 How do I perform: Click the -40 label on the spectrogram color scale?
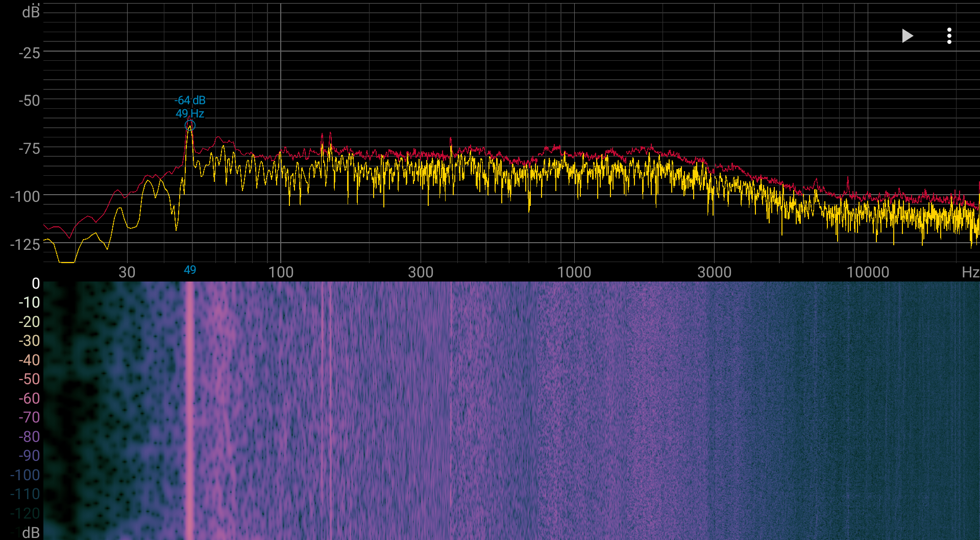(29, 360)
